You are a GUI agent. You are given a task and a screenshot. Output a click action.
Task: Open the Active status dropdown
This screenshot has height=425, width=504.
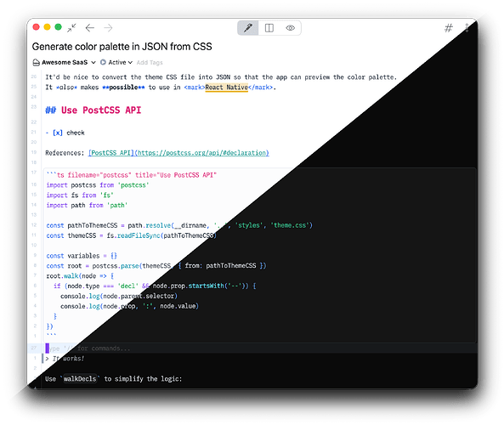coord(116,62)
